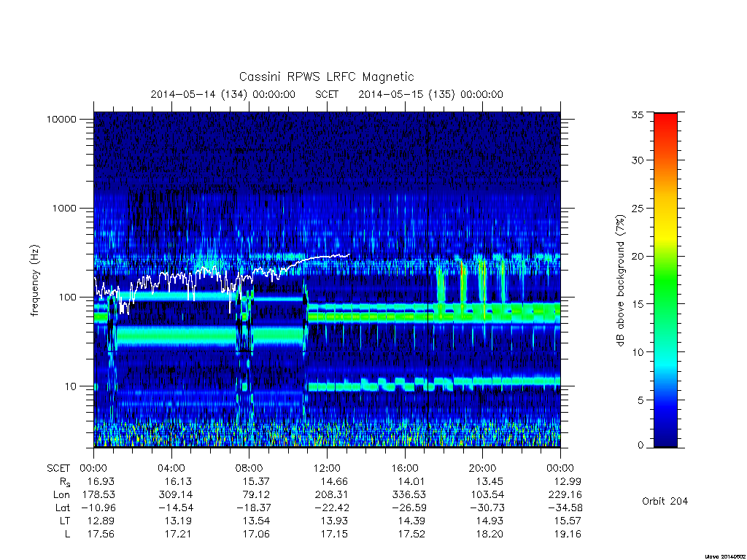Screen dimensions: 747x560
Task: Click the 10000 frequency tick label
Action: click(61, 120)
